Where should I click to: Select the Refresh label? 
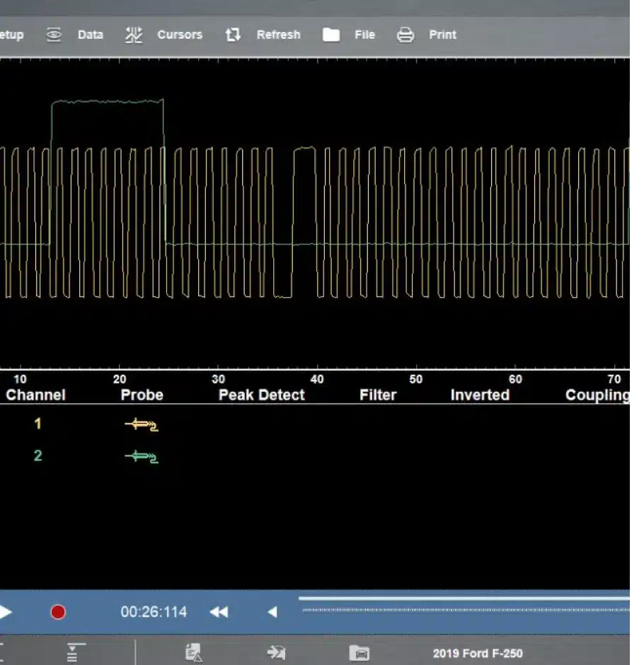click(x=278, y=35)
